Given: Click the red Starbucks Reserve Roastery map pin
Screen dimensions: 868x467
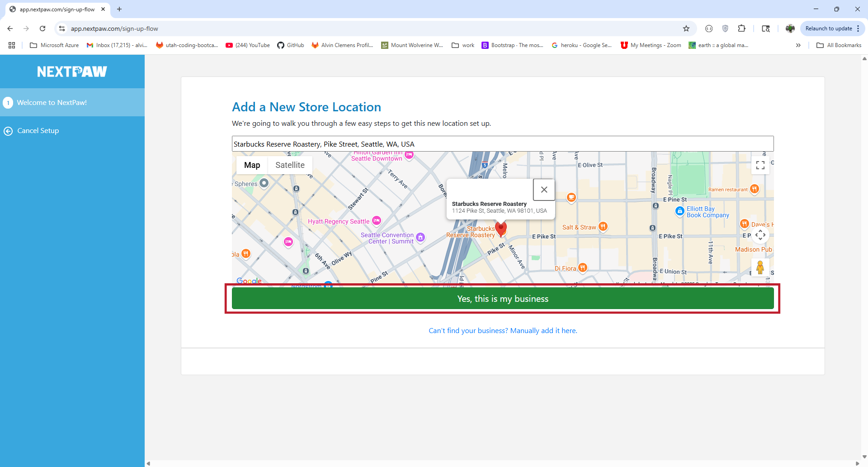Looking at the screenshot, I should pos(501,229).
